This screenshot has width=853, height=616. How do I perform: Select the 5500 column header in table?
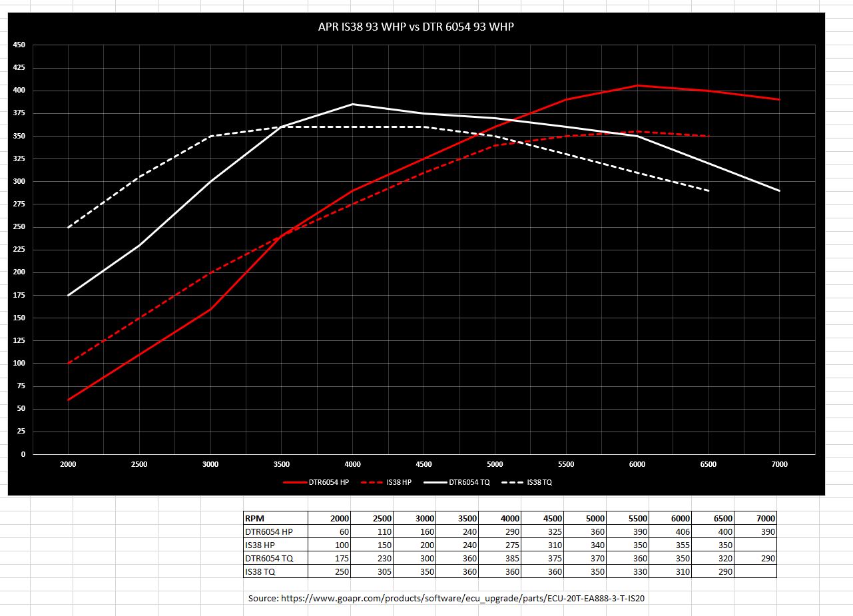[x=628, y=518]
